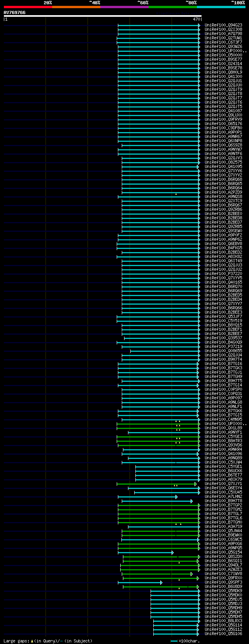Click the UniRef100_O24314 label
Image resolution: width=249 pixels, height=644 pixels.
223,64
